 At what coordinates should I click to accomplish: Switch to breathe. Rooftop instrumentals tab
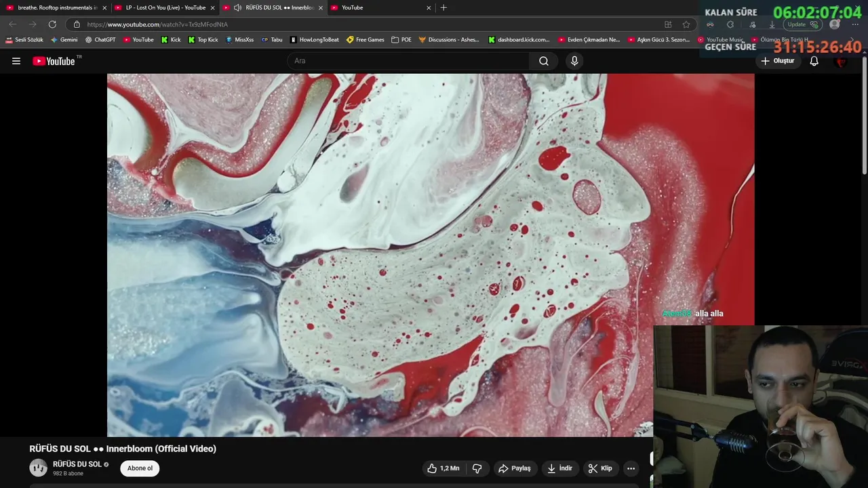56,7
